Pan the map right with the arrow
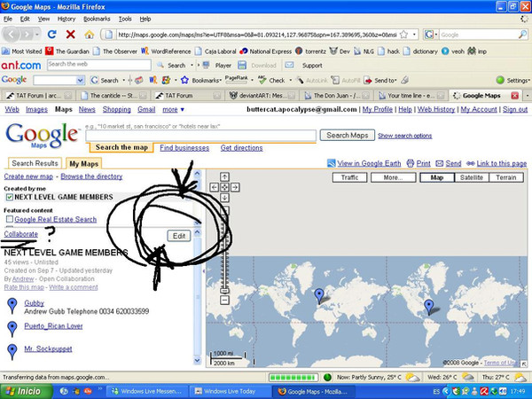The height and width of the screenshot is (399, 532). pos(235,187)
